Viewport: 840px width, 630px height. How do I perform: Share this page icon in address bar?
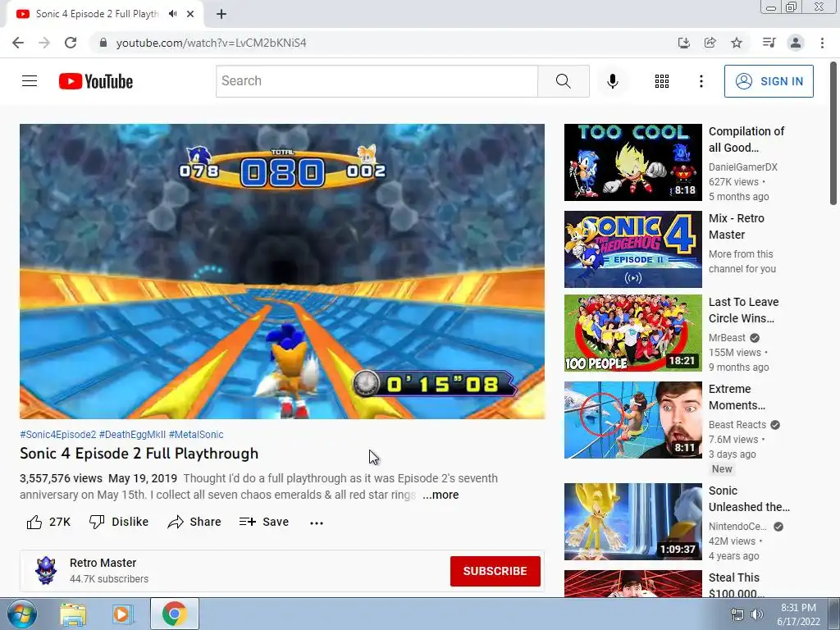pyautogui.click(x=710, y=43)
